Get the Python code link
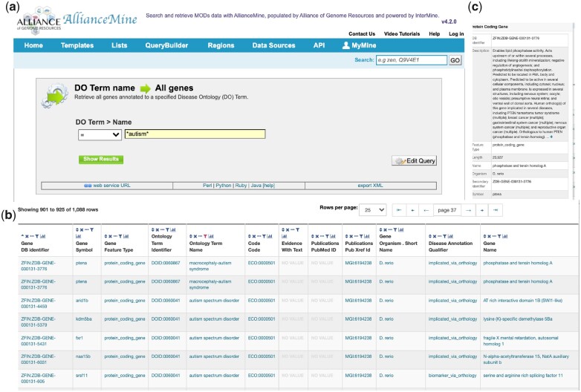581x392 pixels. tap(224, 186)
